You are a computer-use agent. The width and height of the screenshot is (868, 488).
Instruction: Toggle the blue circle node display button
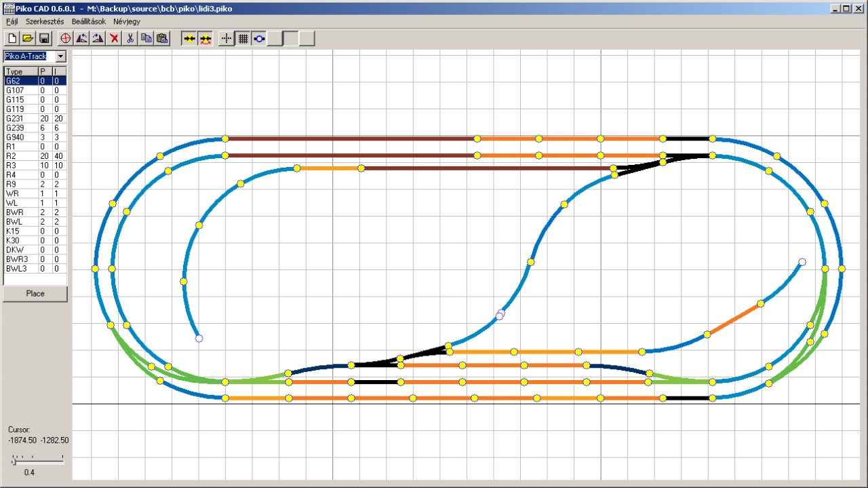[259, 39]
